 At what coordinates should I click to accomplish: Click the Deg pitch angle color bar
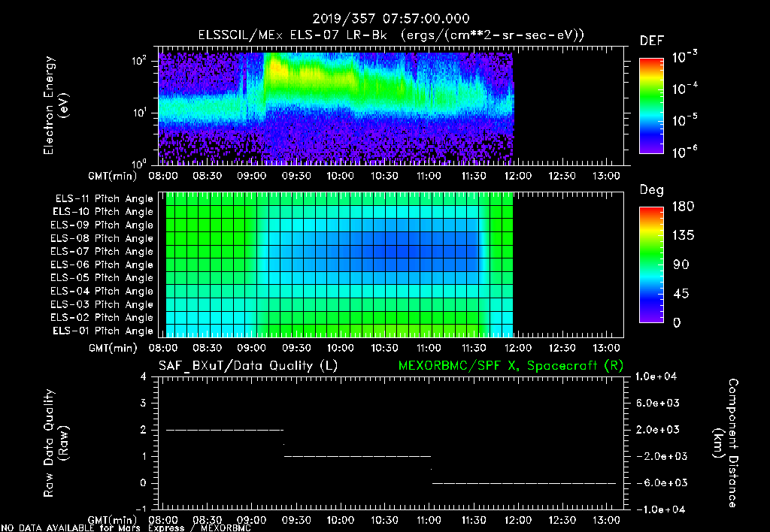(651, 265)
